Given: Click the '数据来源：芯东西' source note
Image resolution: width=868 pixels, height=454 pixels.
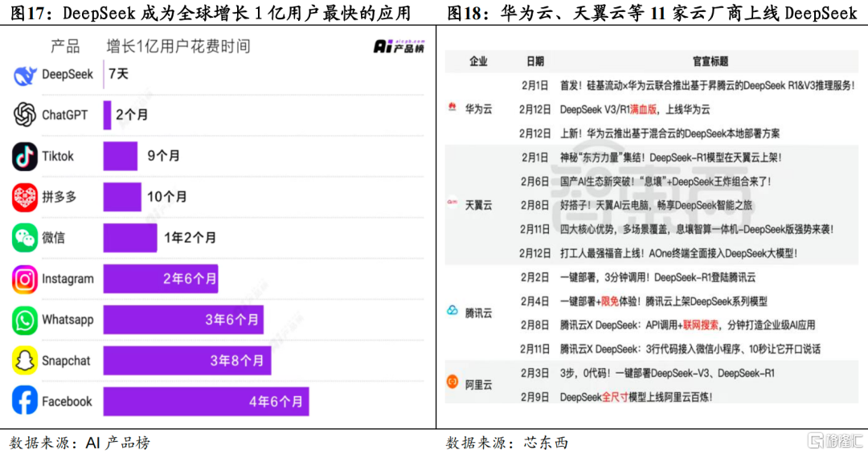Looking at the screenshot, I should pos(507,443).
